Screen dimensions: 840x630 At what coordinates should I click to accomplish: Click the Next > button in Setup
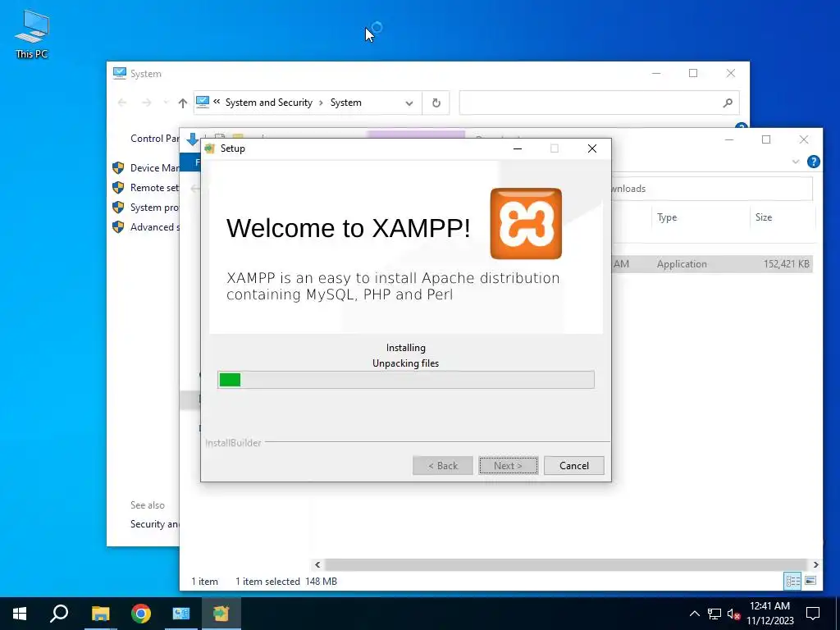[x=508, y=466]
